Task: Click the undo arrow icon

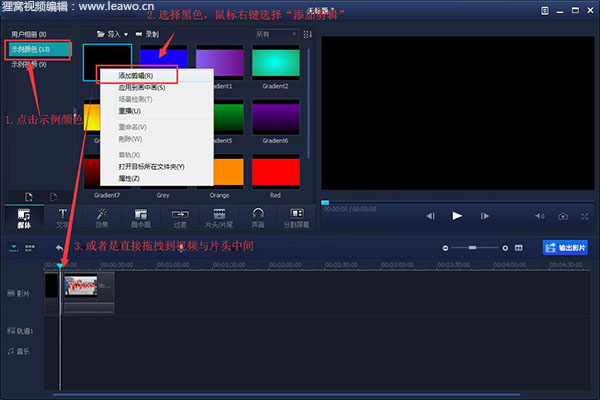Action: (x=59, y=248)
